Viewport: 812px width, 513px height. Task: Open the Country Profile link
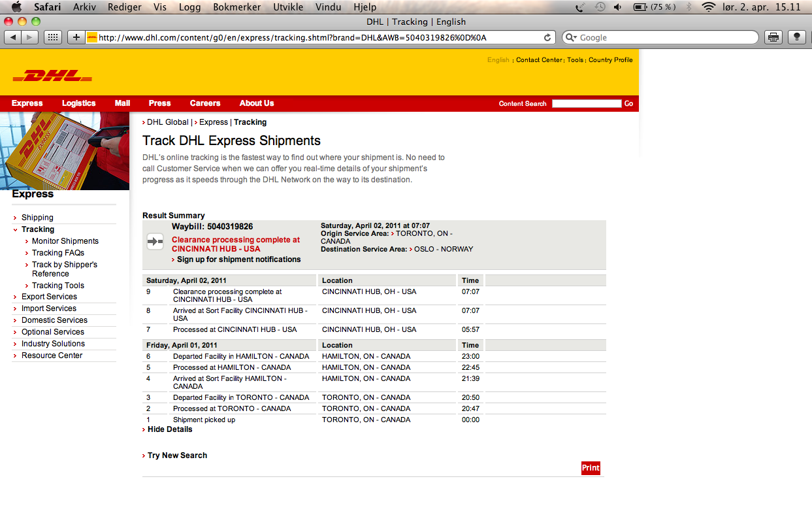(611, 60)
